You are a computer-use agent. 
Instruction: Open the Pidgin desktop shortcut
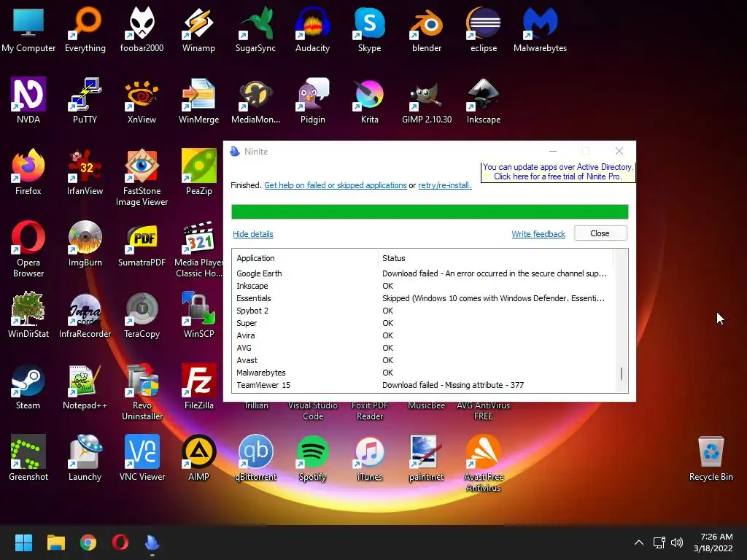point(312,101)
